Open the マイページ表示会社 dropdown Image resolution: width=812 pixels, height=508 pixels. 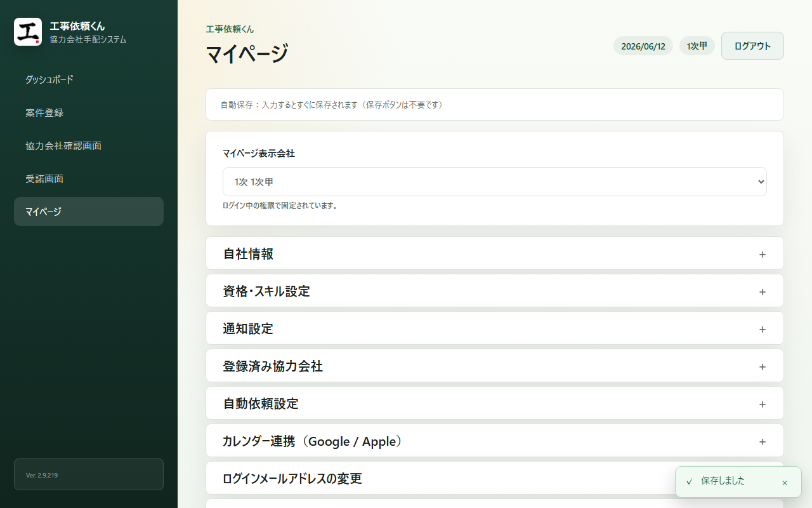[495, 182]
